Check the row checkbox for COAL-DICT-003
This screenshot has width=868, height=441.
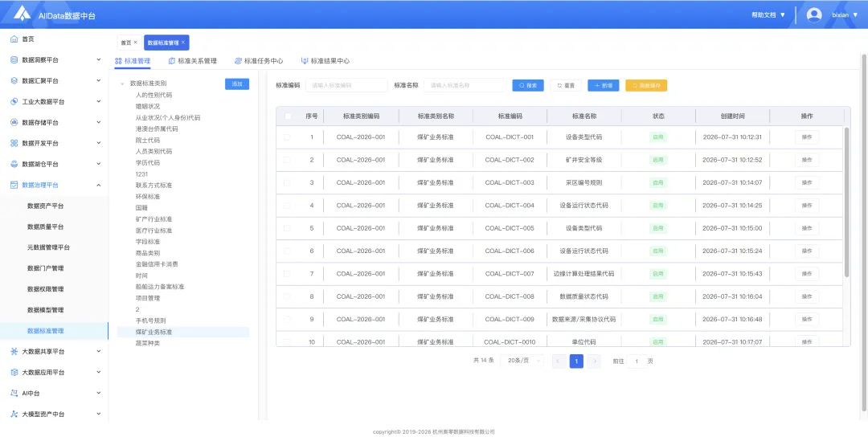click(287, 182)
